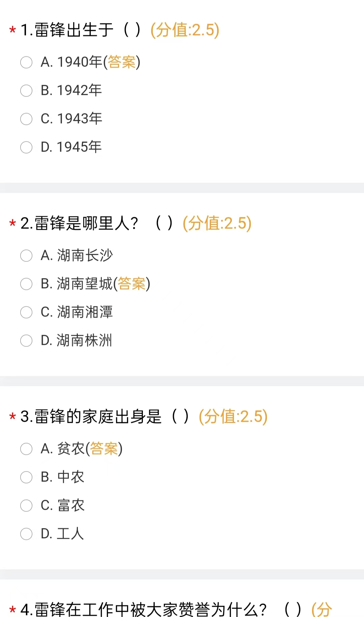The width and height of the screenshot is (364, 617).
Task: Pick option C. 湖南湘潭
Action: click(26, 312)
